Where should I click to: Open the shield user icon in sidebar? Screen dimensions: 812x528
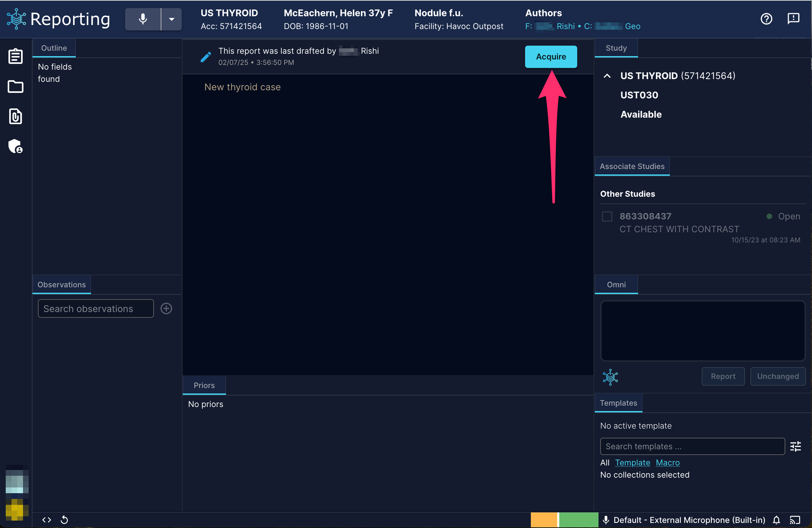point(15,146)
